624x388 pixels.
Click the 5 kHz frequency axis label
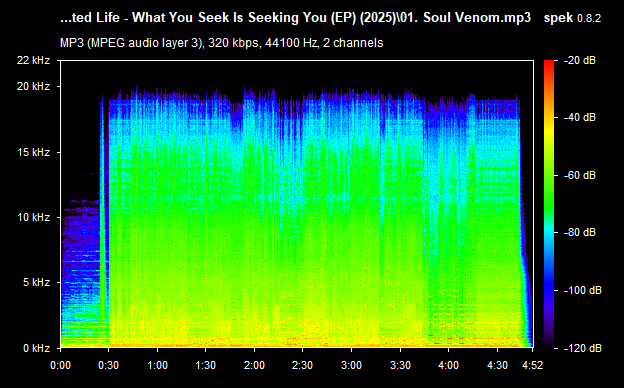coord(37,283)
